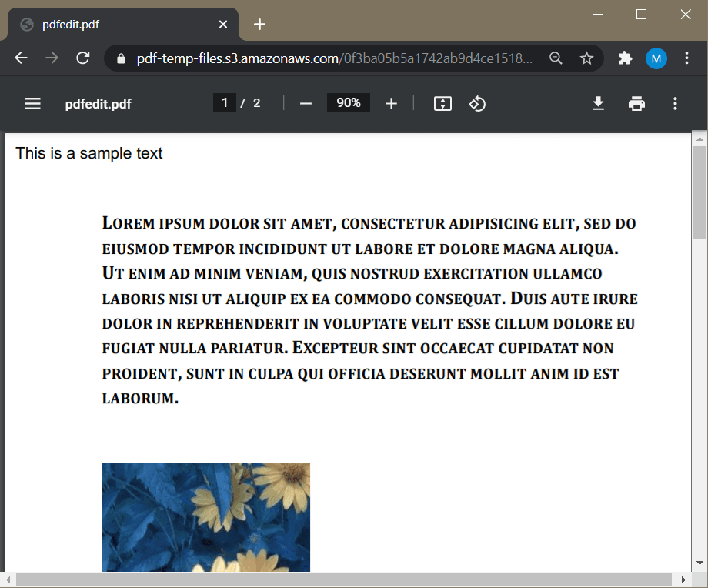Bookmark this page with the star
708x588 pixels.
click(586, 58)
